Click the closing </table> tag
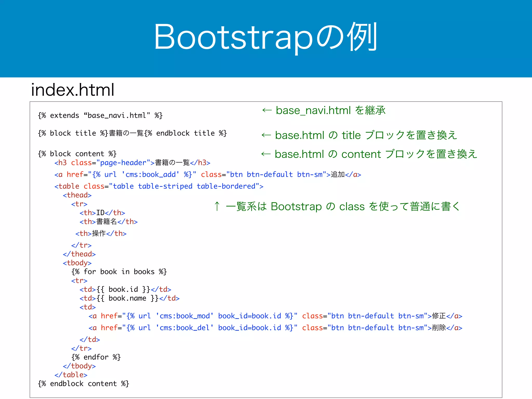 71,375
